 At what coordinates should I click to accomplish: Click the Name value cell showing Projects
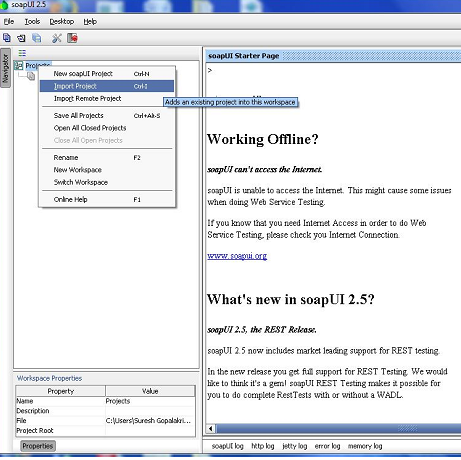pyautogui.click(x=150, y=401)
